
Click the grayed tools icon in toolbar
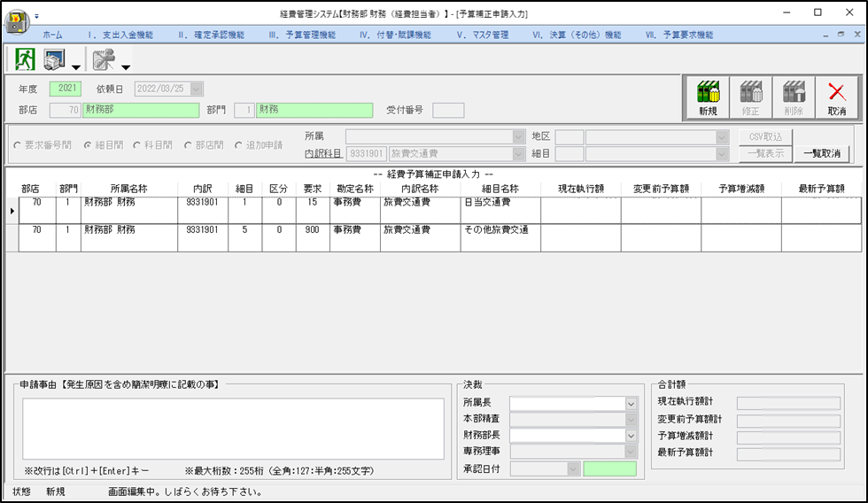click(x=104, y=59)
